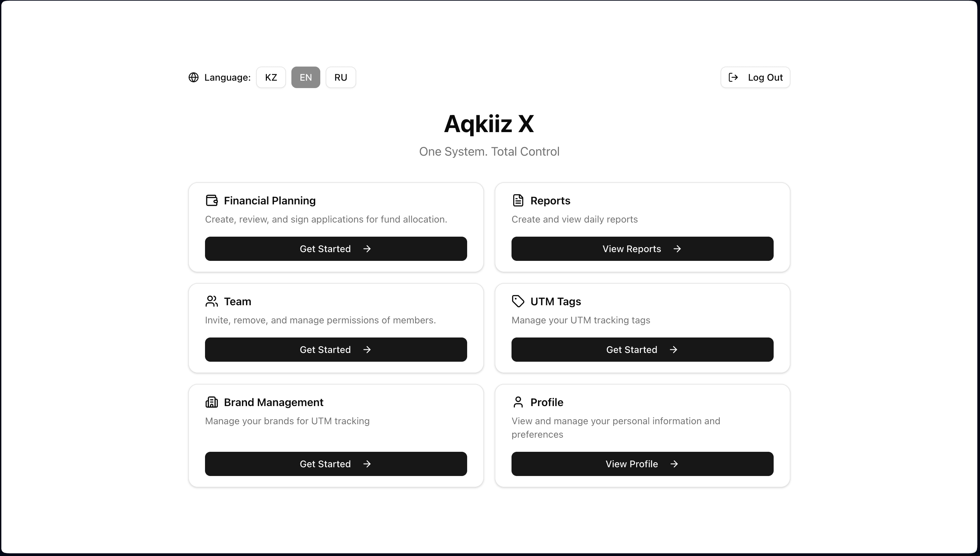
Task: Click the wallet icon on Financial Planning card
Action: tap(212, 200)
